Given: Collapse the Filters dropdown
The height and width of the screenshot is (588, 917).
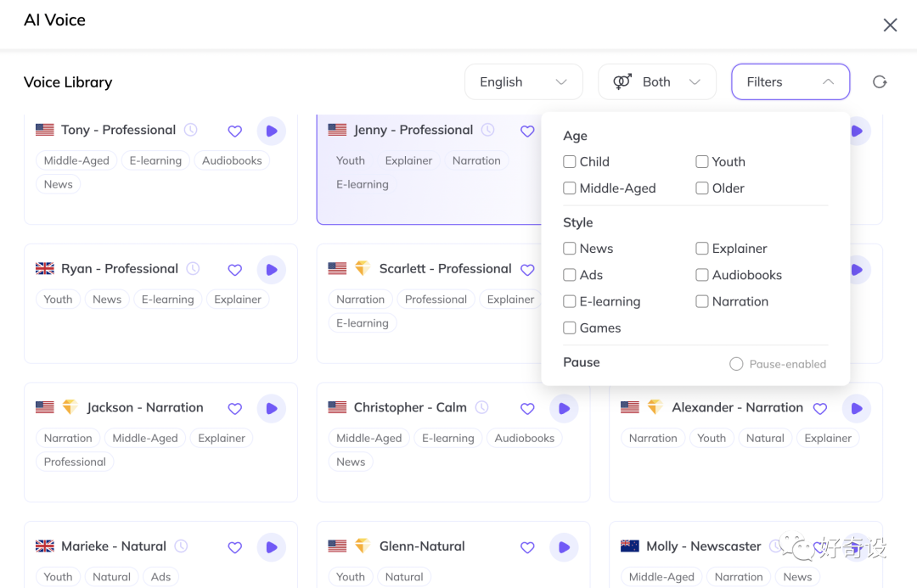Looking at the screenshot, I should coord(790,81).
